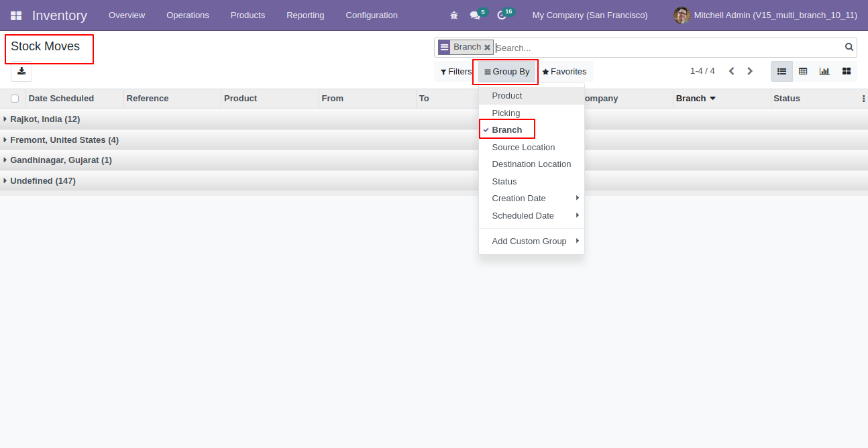Screen dimensions: 868x448
Task: Expand Fremont, United States group
Action: [434, 140]
